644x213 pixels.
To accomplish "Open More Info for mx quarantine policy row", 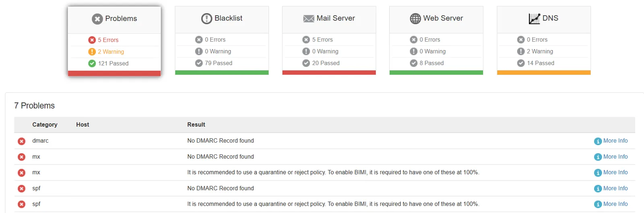I will tap(611, 172).
